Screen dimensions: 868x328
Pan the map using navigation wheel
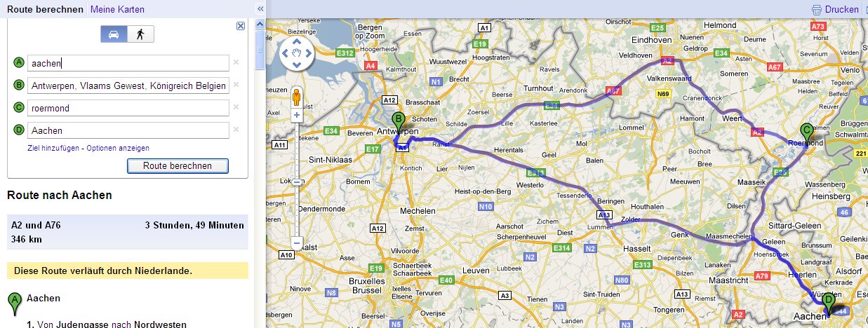click(297, 53)
